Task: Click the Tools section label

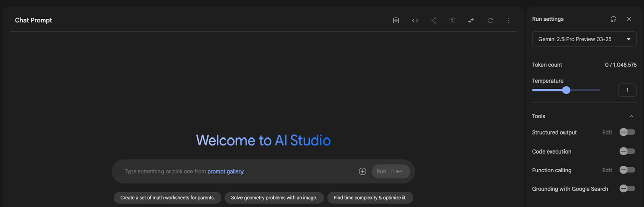Action: pyautogui.click(x=539, y=116)
